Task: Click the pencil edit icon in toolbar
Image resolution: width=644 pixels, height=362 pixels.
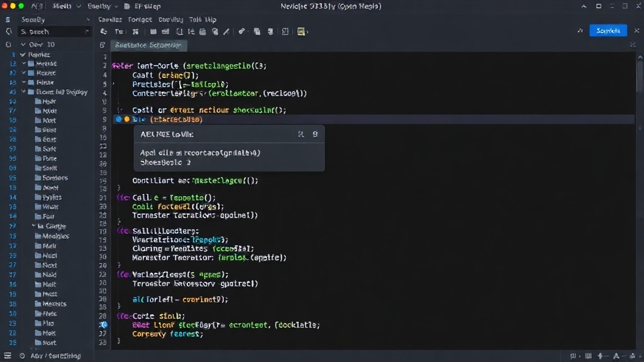Action: (x=226, y=31)
